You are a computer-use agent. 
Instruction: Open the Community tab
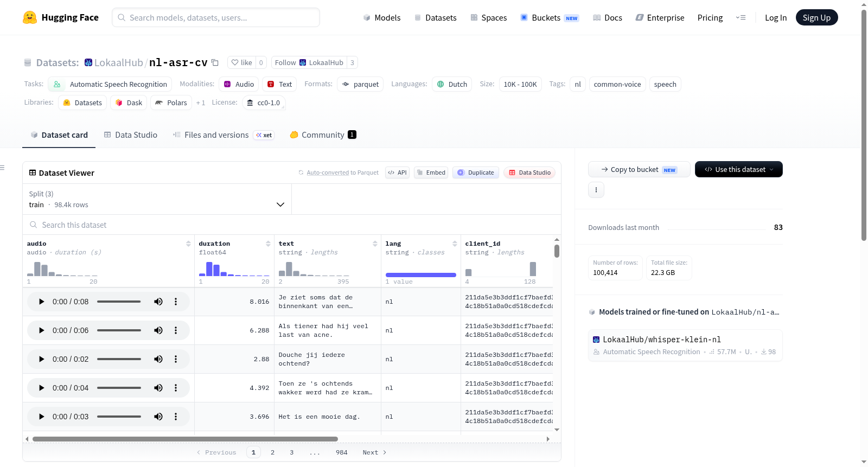(x=323, y=135)
